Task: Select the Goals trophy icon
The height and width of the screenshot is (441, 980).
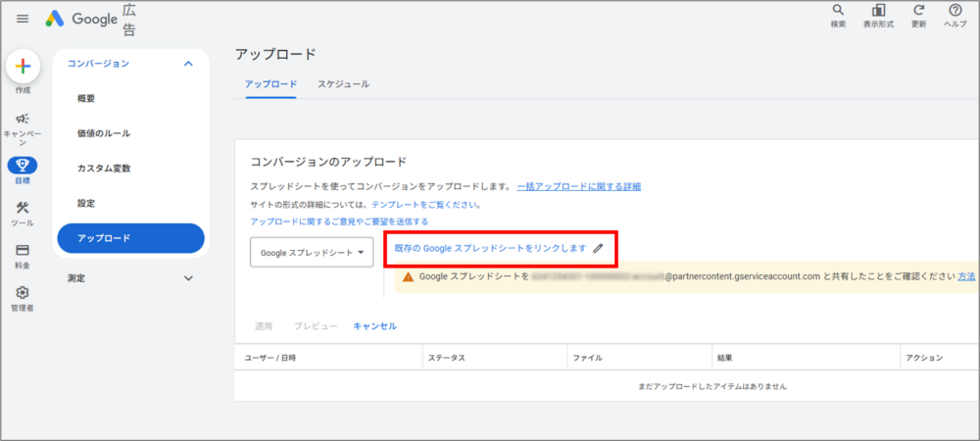Action: pyautogui.click(x=23, y=165)
